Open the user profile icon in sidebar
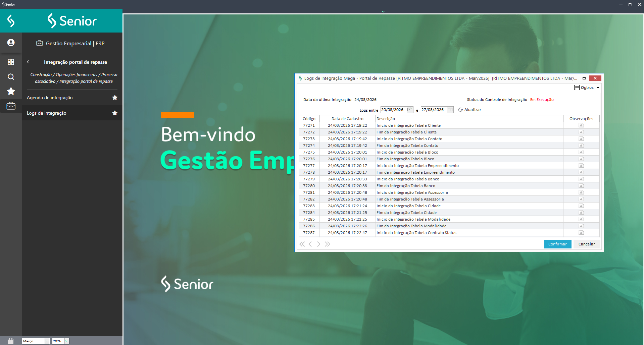Viewport: 644px width, 345px height. pos(11,43)
